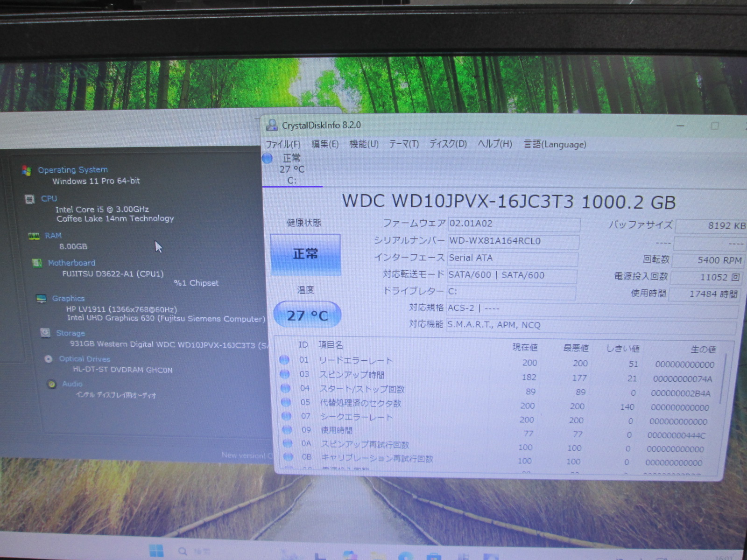Click the Optical Drives disc icon

coord(49,359)
